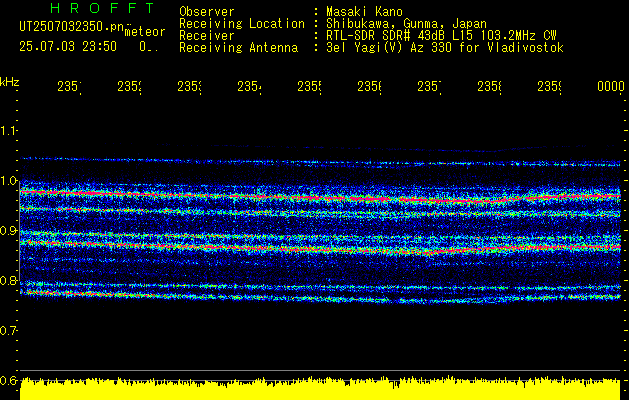Image resolution: width=629 pixels, height=400 pixels.
Task: Click the 'meteor' label
Action: [145, 32]
